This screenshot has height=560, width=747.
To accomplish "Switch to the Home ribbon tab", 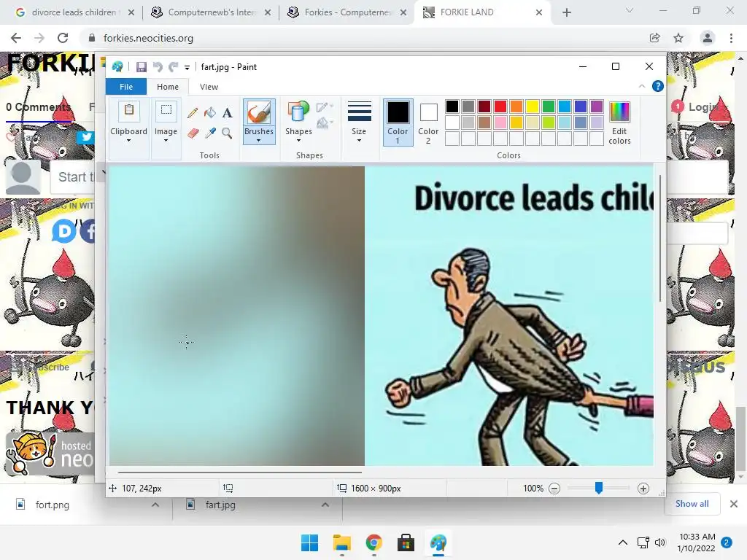I will click(168, 87).
